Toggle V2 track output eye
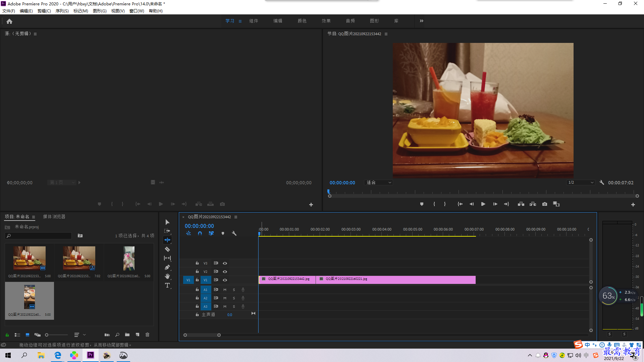This screenshot has width=644, height=362. click(225, 271)
